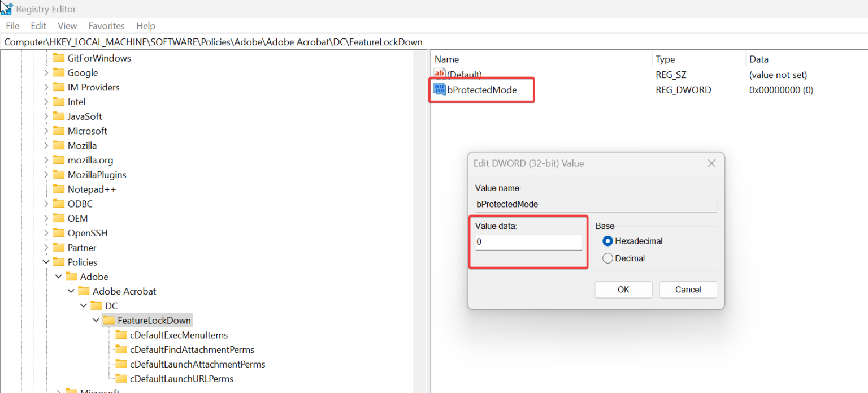
Task: Expand the Mozilla registry key
Action: pyautogui.click(x=46, y=146)
